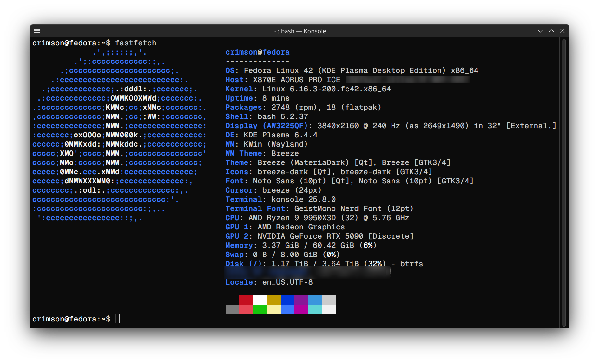Click the 'Swap: 0 B / 8.00 GiB' line
Viewport: 599px width, 364px height.
tap(283, 255)
